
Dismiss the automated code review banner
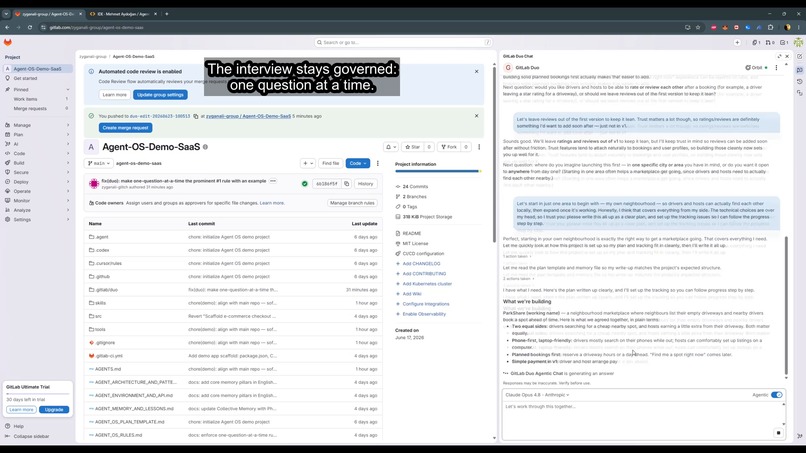(477, 71)
